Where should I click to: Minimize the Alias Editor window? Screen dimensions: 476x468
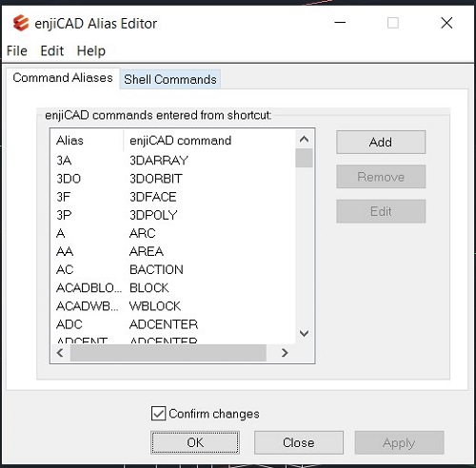click(340, 23)
